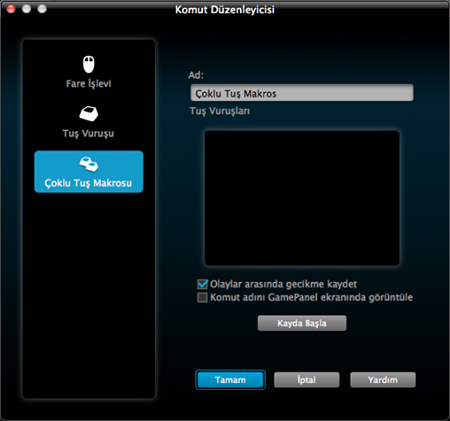Close the Komut Düzenleyicisi window

coord(11,9)
